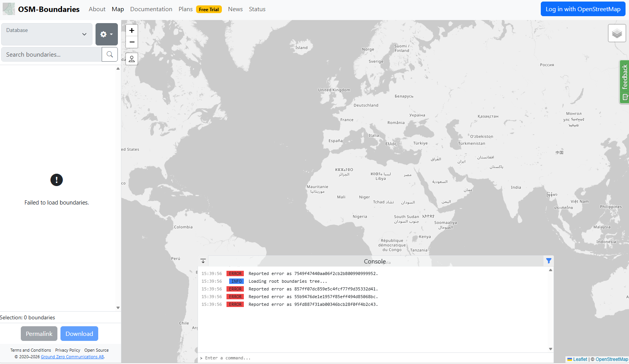Viewport: 629px width, 364px height.
Task: Click the INFO log level badge
Action: pyautogui.click(x=237, y=281)
